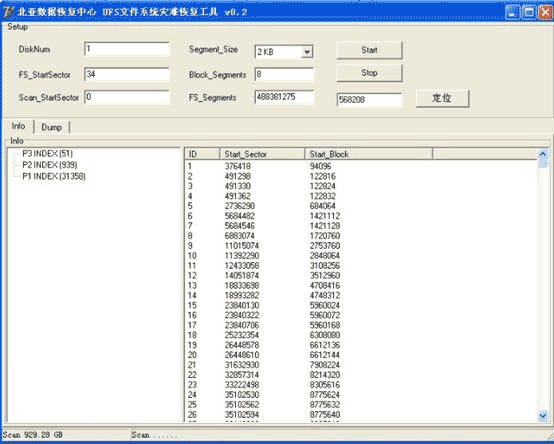
Task: Click the list scrollbar down arrow
Action: pos(543,416)
